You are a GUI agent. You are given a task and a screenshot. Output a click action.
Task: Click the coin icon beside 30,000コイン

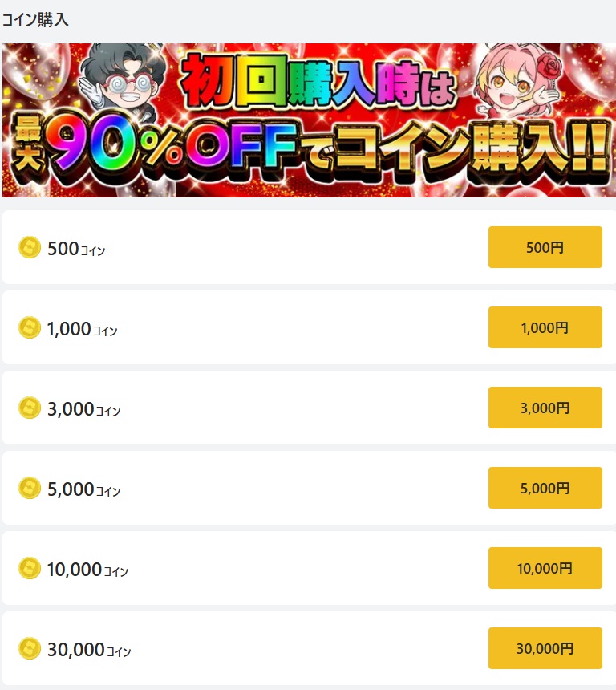pyautogui.click(x=30, y=648)
